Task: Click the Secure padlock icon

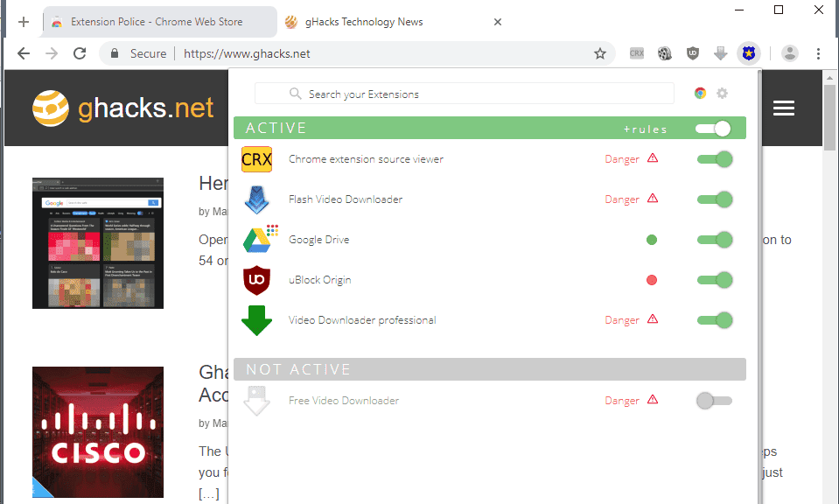Action: tap(114, 53)
